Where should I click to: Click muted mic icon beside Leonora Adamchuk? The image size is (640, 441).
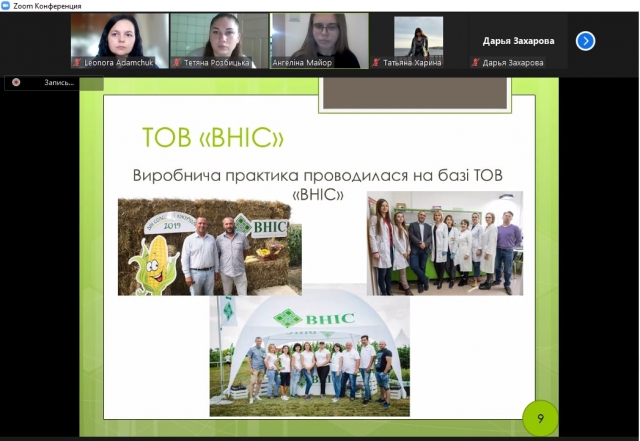click(77, 62)
